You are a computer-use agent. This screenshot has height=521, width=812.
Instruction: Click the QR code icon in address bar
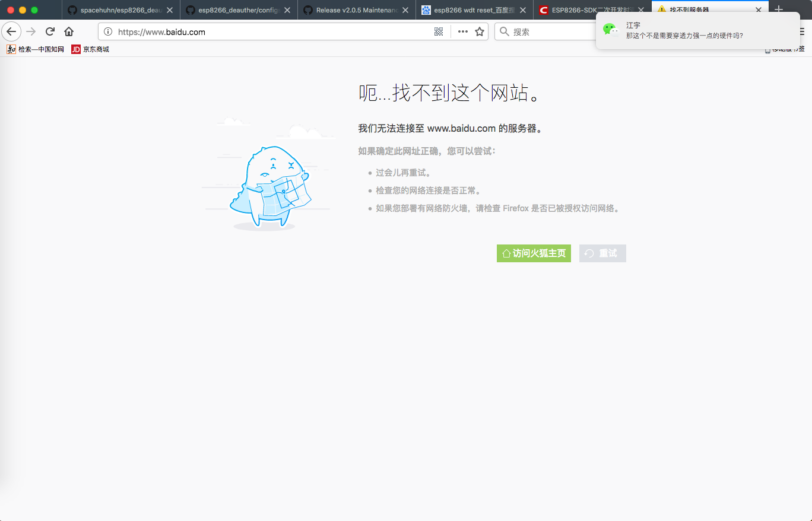pos(439,31)
